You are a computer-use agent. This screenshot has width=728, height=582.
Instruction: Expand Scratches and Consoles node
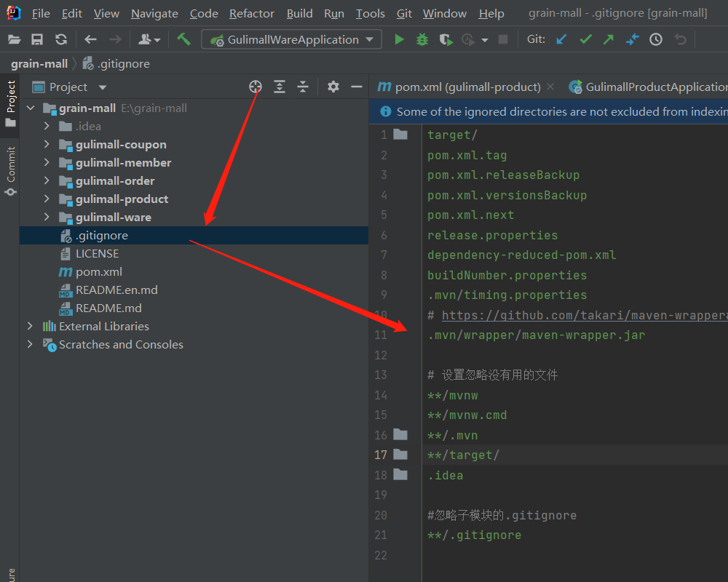pyautogui.click(x=30, y=344)
